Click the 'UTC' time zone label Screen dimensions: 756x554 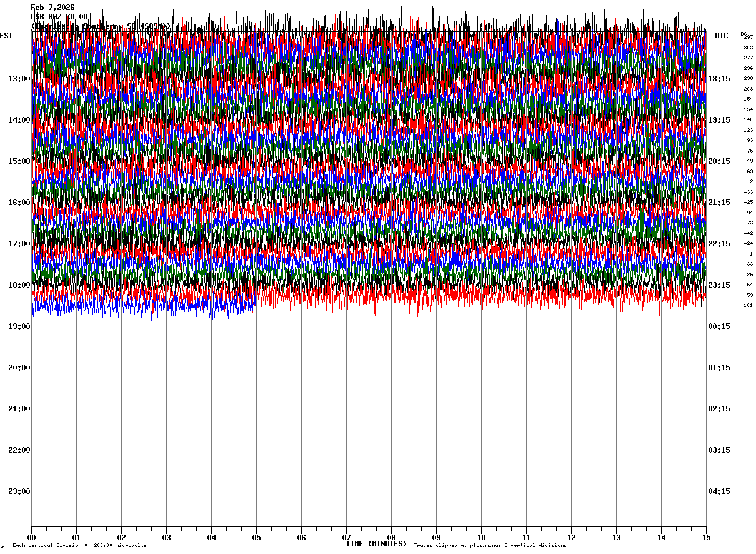tap(722, 36)
